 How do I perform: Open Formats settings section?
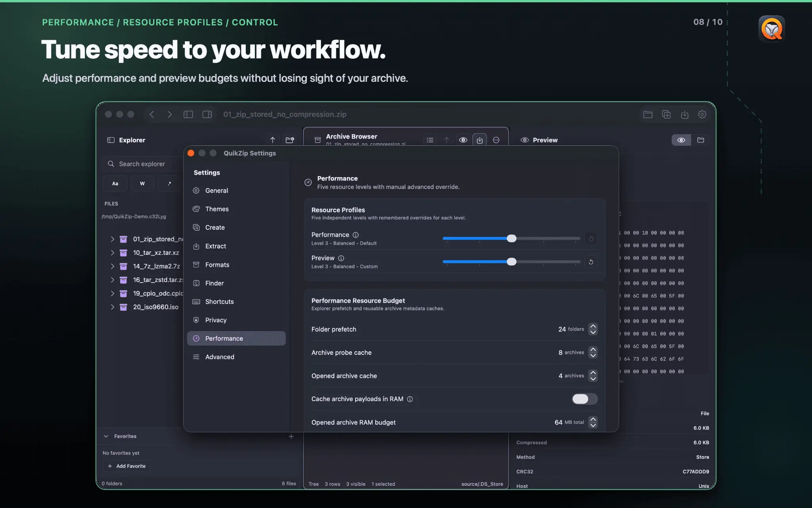[x=236, y=265]
